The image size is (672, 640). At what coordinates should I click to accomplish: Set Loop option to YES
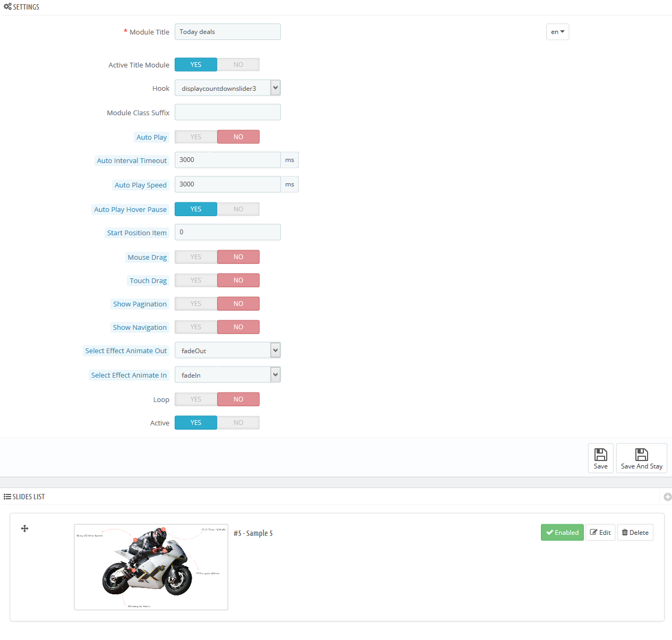[196, 399]
